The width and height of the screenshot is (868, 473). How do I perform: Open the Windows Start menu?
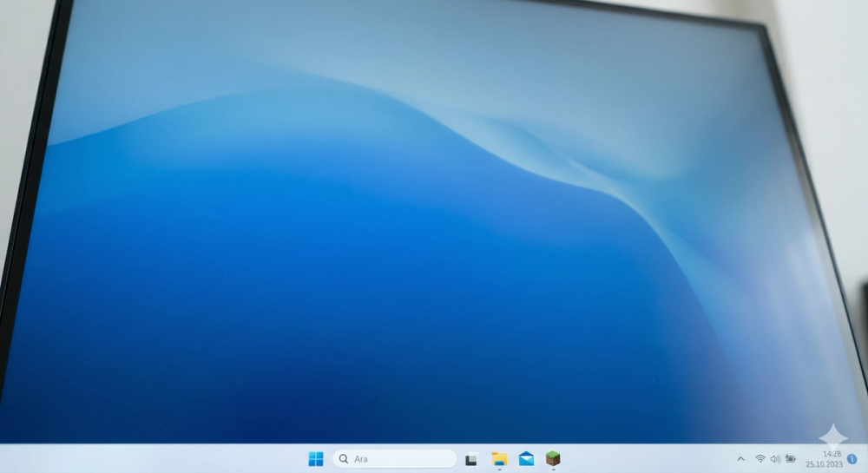tap(316, 458)
